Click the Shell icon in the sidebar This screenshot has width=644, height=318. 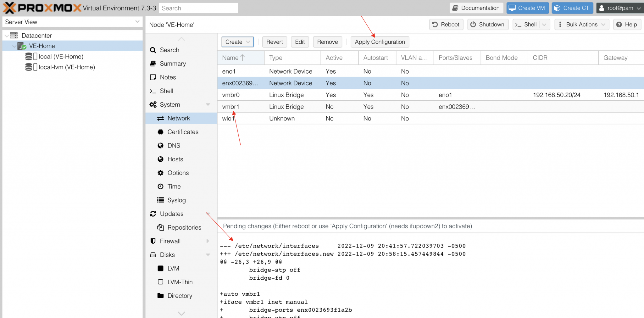coord(153,91)
